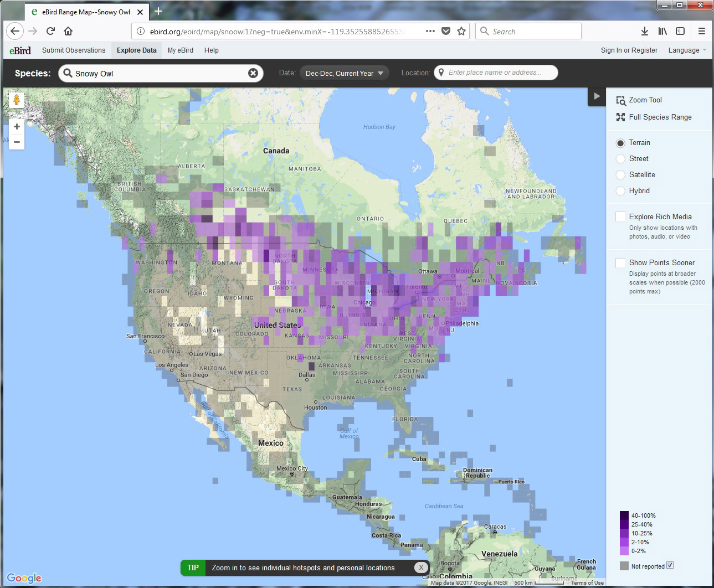Image resolution: width=714 pixels, height=588 pixels.
Task: Dismiss the zoom tip banner
Action: pyautogui.click(x=421, y=568)
